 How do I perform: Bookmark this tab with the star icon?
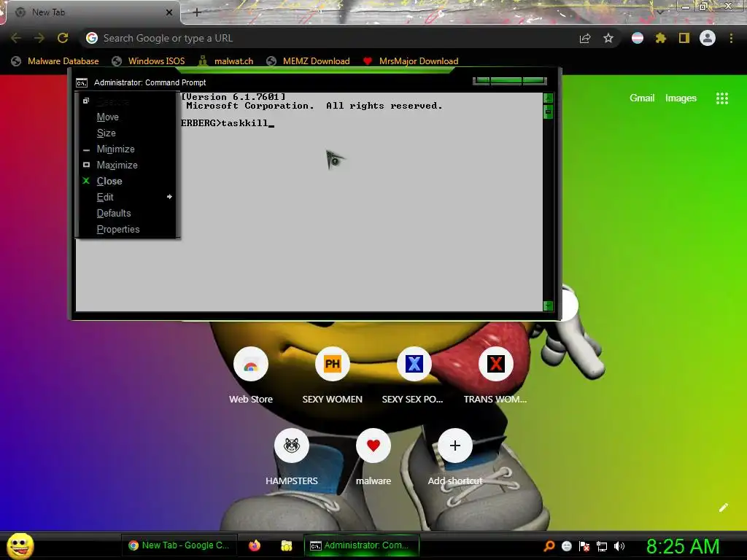coord(608,39)
